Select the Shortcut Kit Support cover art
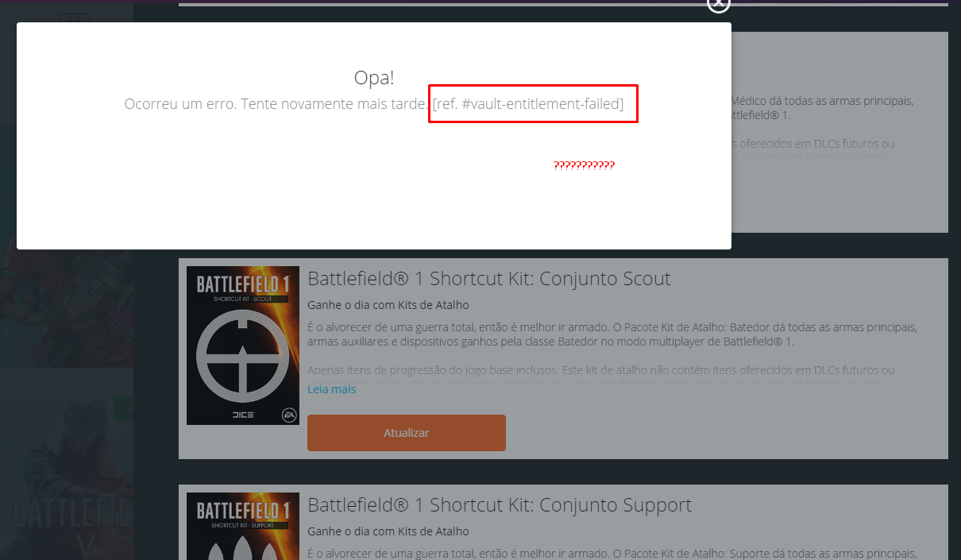 click(x=243, y=526)
